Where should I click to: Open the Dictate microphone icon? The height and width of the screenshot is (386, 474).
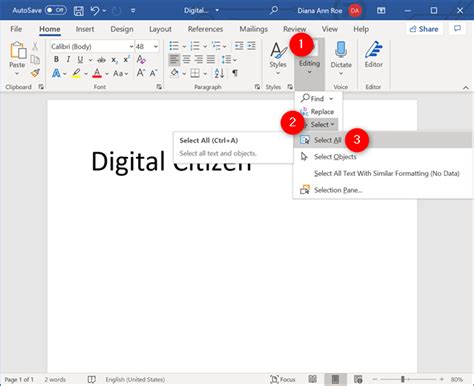[341, 50]
